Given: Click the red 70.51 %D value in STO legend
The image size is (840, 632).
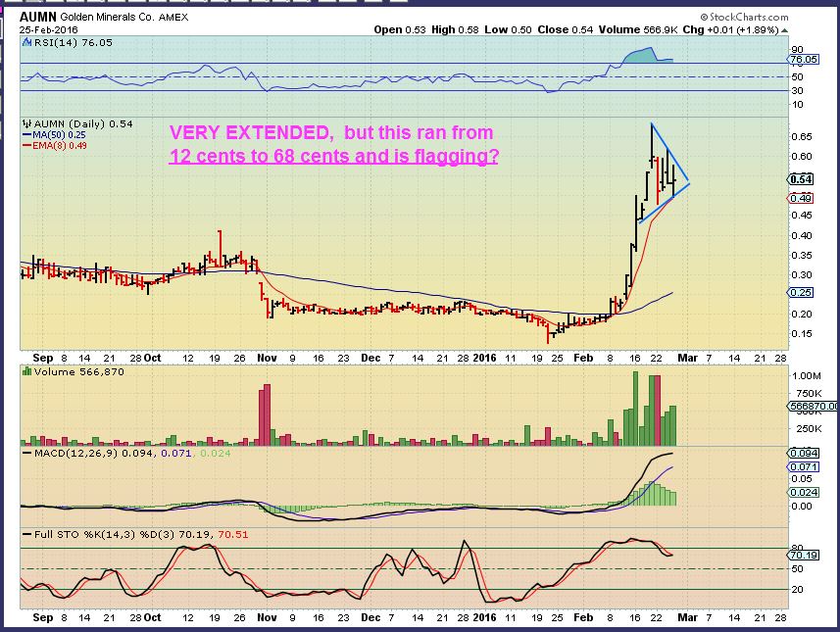Looking at the screenshot, I should point(232,535).
